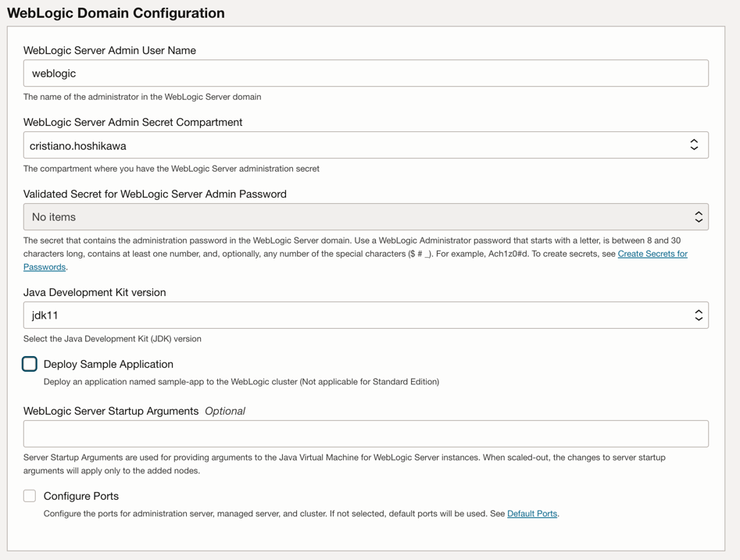
Task: Click the WebLogic Domain Configuration heading
Action: pyautogui.click(x=116, y=13)
